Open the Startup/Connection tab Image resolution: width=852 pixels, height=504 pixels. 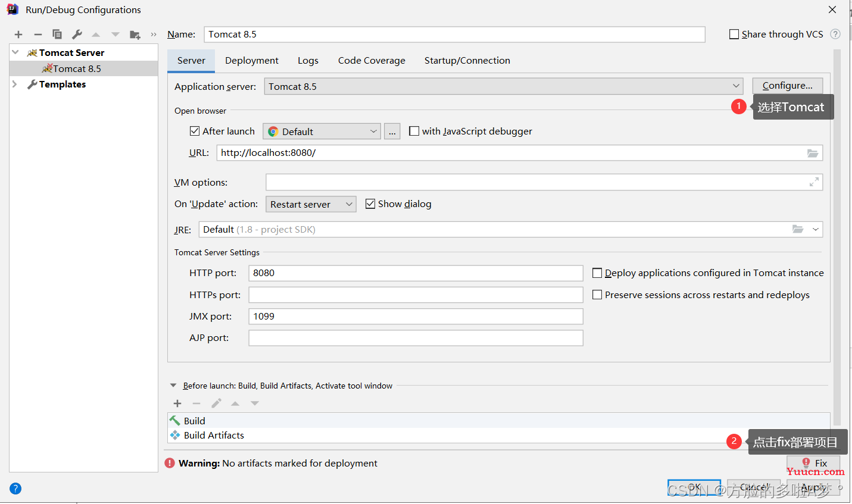pyautogui.click(x=467, y=60)
